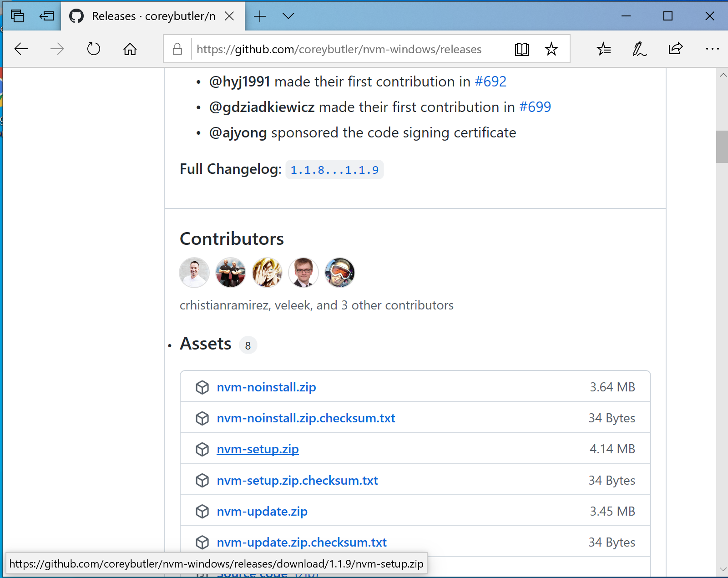Click the browser Forward arrow

[x=57, y=49]
